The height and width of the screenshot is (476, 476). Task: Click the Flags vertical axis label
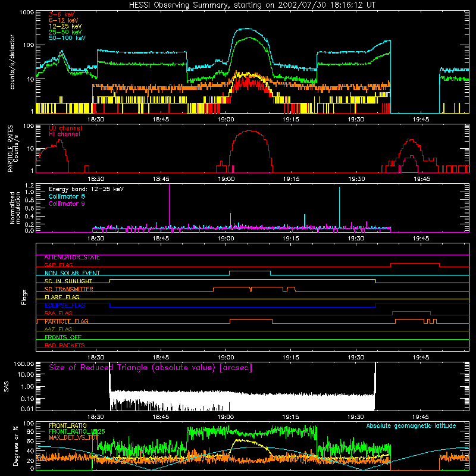[x=24, y=297]
